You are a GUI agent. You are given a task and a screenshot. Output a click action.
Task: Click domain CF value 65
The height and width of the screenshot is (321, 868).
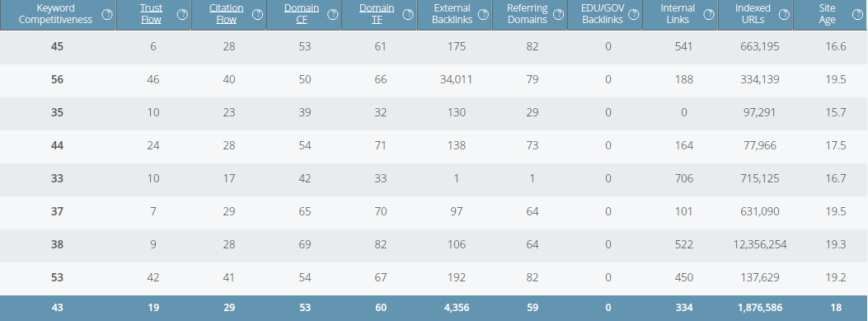pyautogui.click(x=305, y=211)
